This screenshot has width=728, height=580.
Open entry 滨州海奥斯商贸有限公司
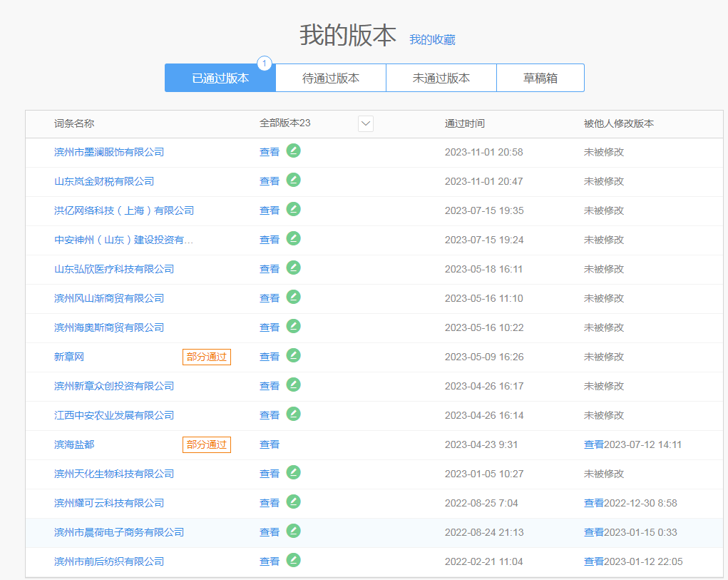click(109, 328)
